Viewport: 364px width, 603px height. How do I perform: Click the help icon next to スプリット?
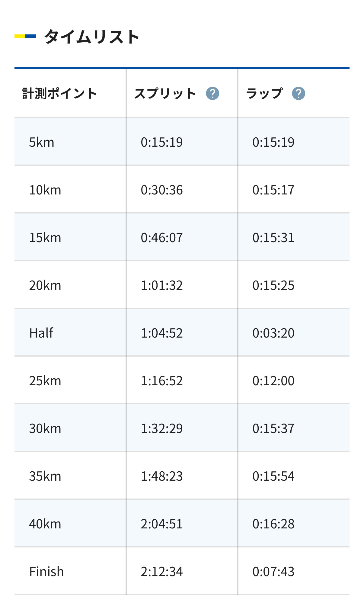click(x=212, y=93)
